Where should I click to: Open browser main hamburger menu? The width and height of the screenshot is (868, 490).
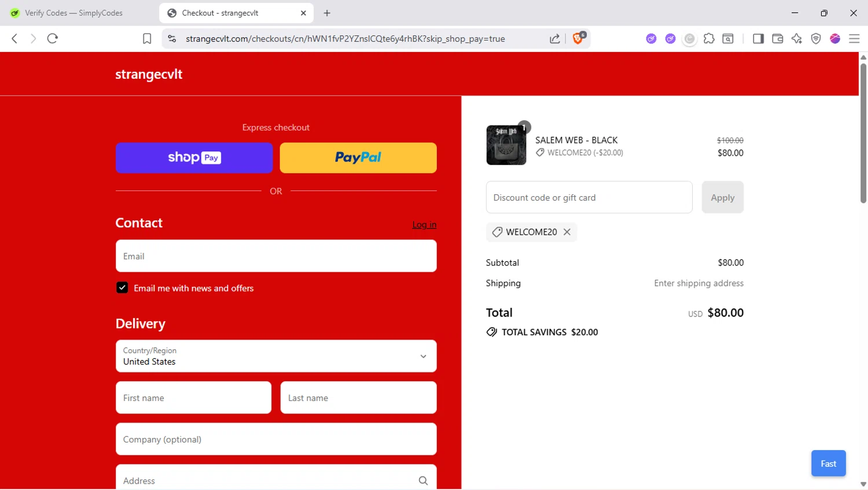(x=854, y=39)
